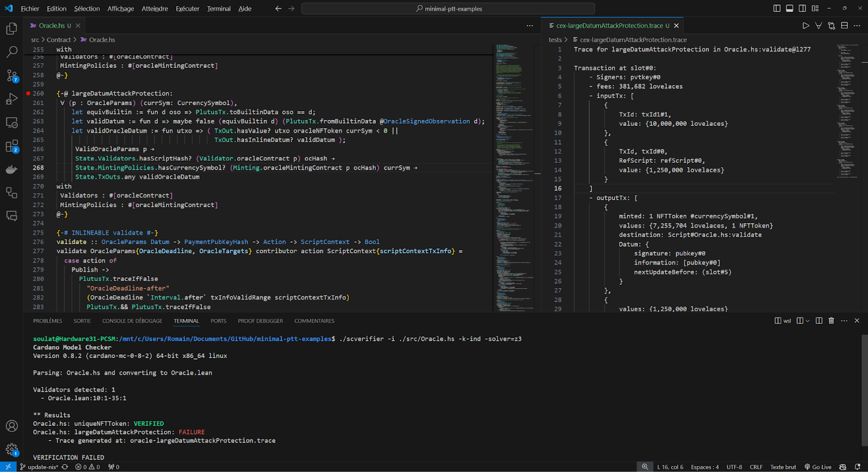The image size is (868, 472).
Task: Open the Remote Explorer view
Action: click(x=11, y=123)
